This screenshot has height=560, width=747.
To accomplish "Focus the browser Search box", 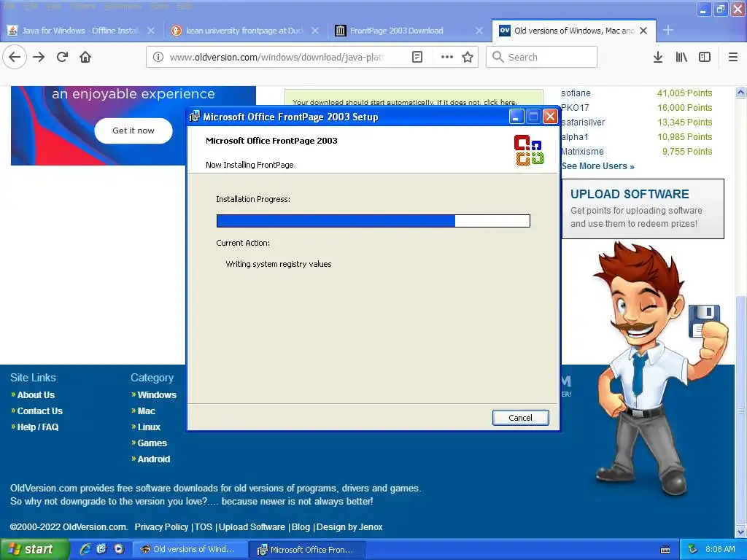I will (x=542, y=57).
